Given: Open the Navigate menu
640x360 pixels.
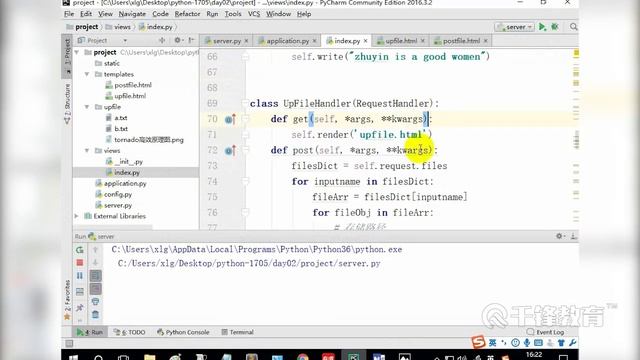Looking at the screenshot, I should click(132, 14).
